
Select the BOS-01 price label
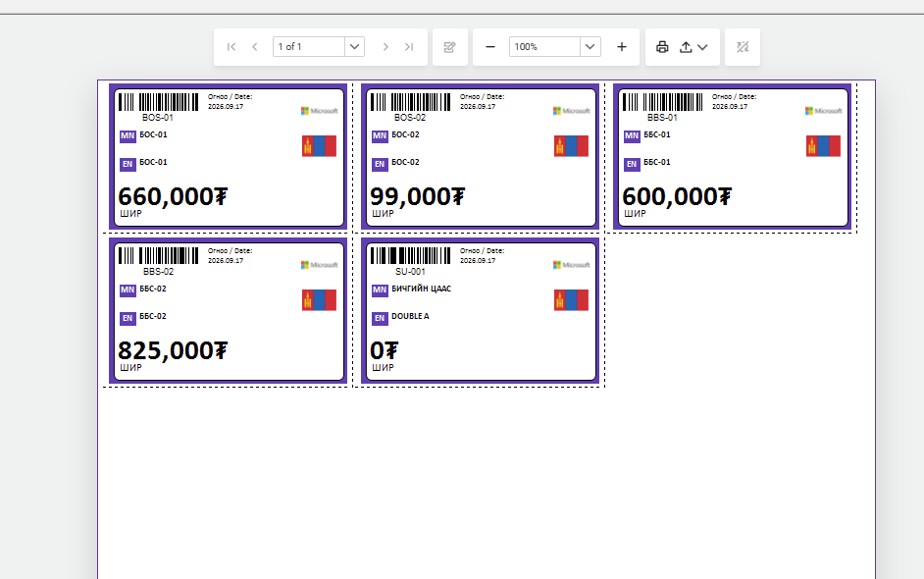tap(228, 156)
